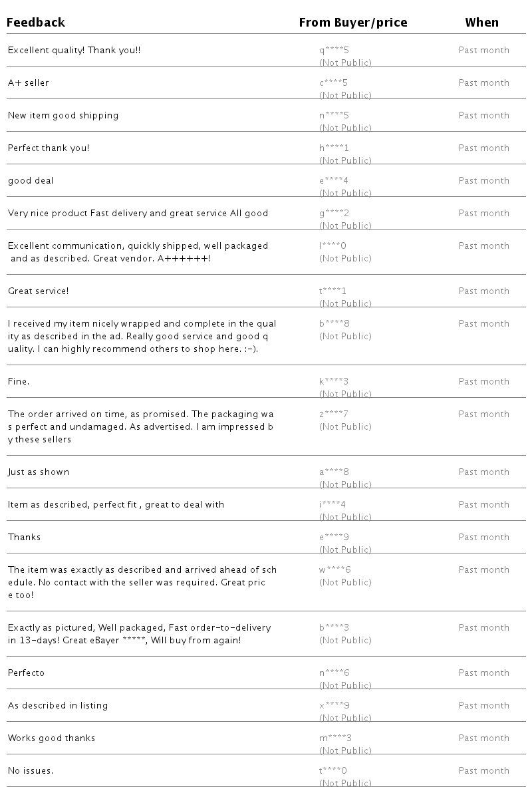532x787 pixels.
Task: Open buyer w****6 profile
Action: [x=334, y=569]
